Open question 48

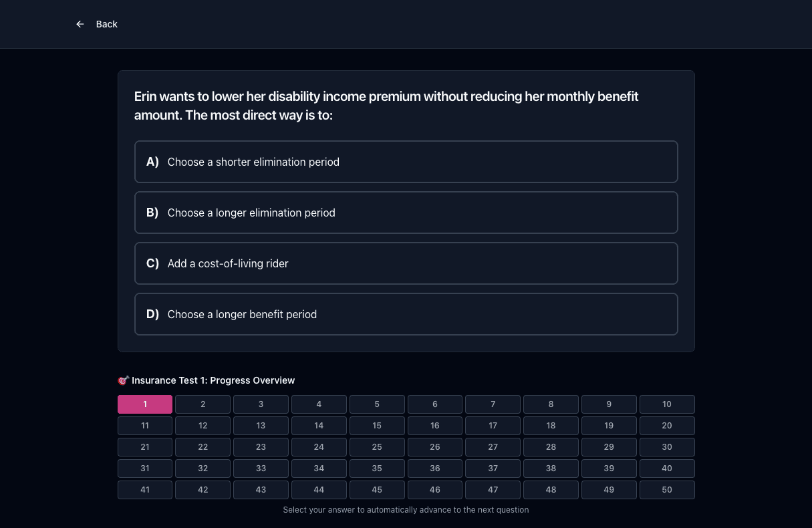click(x=551, y=490)
